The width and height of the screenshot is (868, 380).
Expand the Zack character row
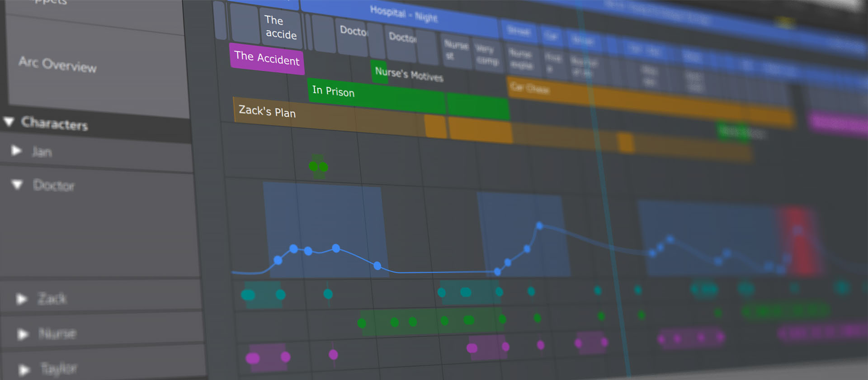point(21,299)
